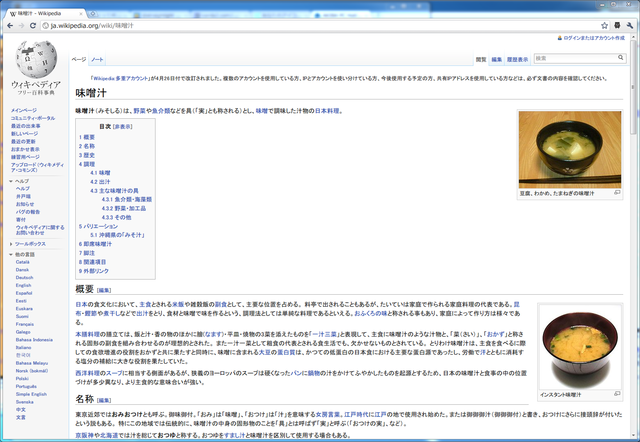Open the Wikipedia globe logo

[x=36, y=59]
